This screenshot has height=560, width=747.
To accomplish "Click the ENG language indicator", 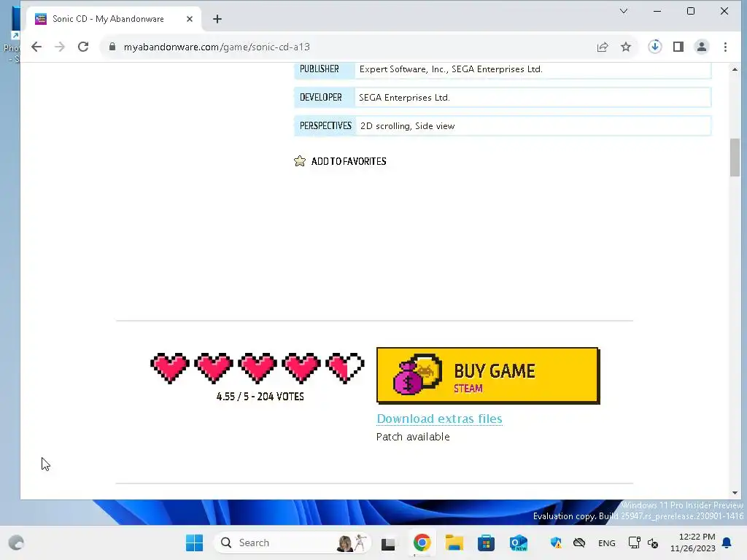I will tap(606, 542).
